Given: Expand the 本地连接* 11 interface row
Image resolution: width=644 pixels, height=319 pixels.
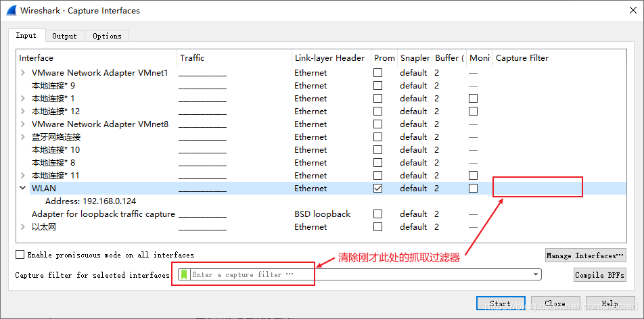Looking at the screenshot, I should click(x=23, y=175).
